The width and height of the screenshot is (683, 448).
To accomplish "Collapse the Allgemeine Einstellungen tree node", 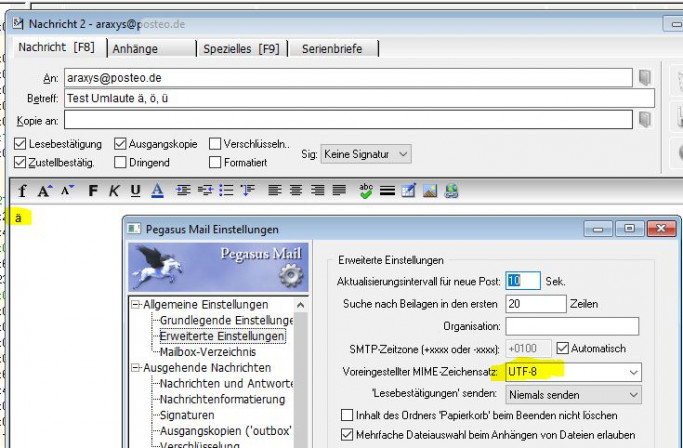I will 135,304.
